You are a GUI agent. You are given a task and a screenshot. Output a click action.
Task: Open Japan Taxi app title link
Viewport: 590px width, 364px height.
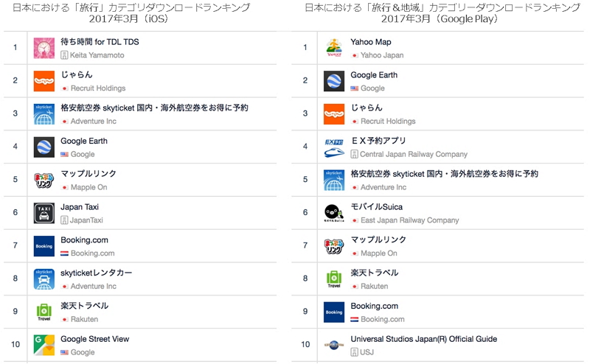tap(80, 207)
